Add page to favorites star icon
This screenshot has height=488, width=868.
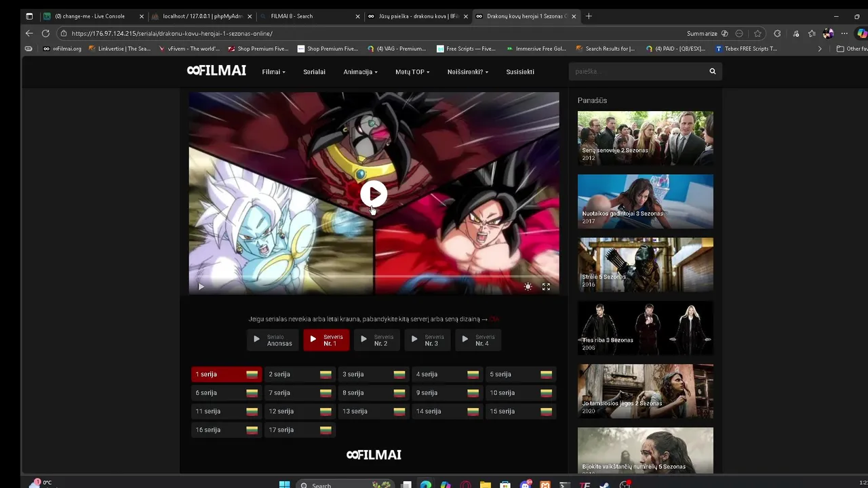coord(757,33)
